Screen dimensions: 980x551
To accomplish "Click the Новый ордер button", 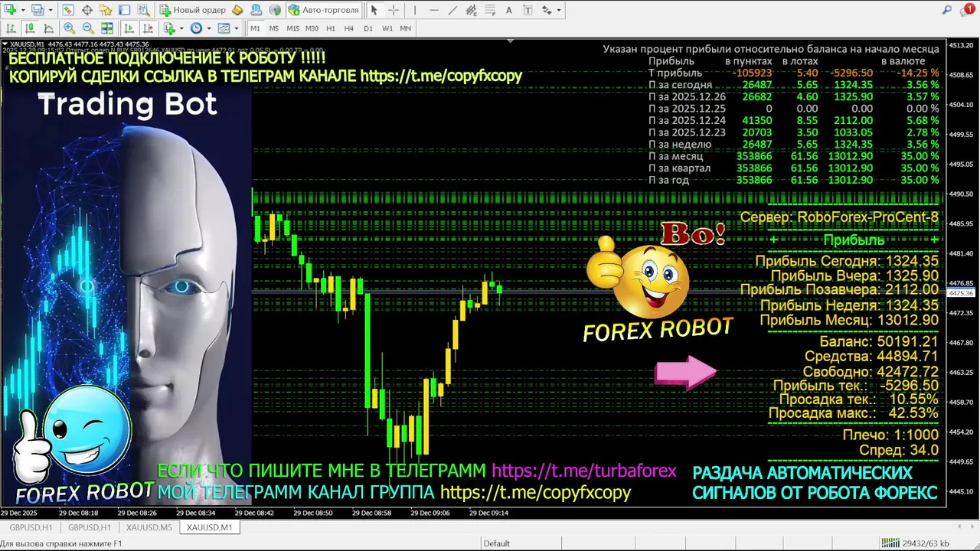I will point(192,10).
